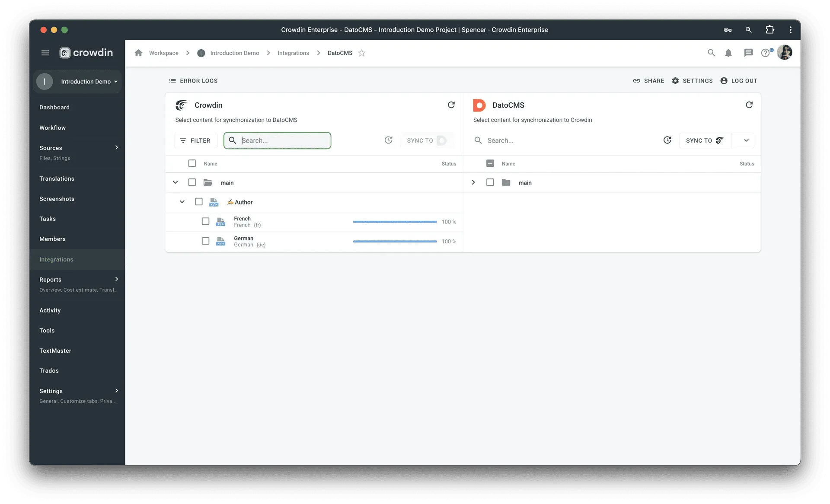Check the German translation checkbox
This screenshot has height=504, width=830.
click(205, 241)
